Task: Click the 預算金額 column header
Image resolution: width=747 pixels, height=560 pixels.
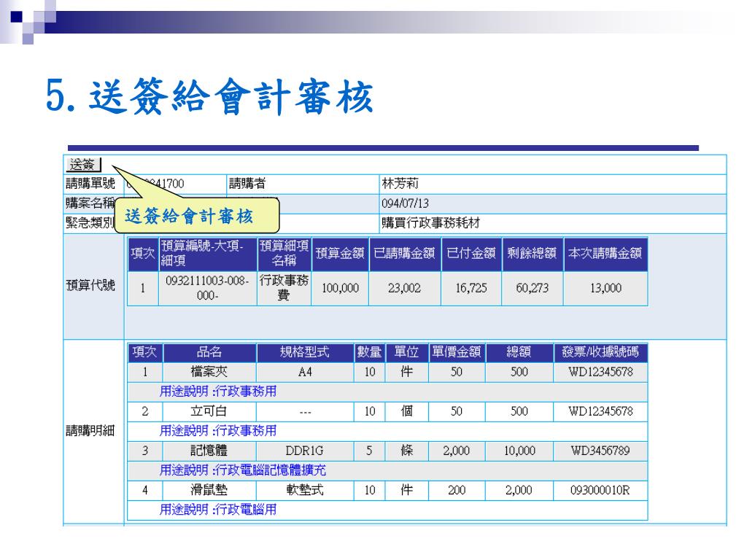Action: coord(340,253)
